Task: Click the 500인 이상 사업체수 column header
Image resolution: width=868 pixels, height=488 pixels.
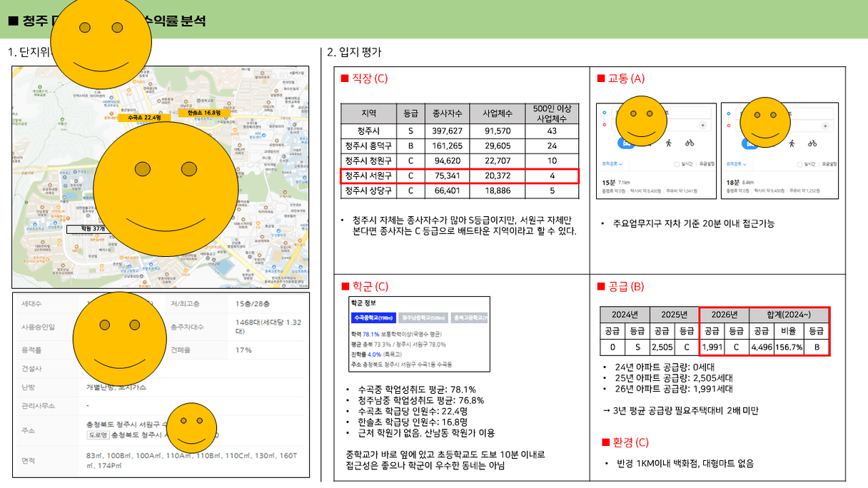Action: pos(551,113)
